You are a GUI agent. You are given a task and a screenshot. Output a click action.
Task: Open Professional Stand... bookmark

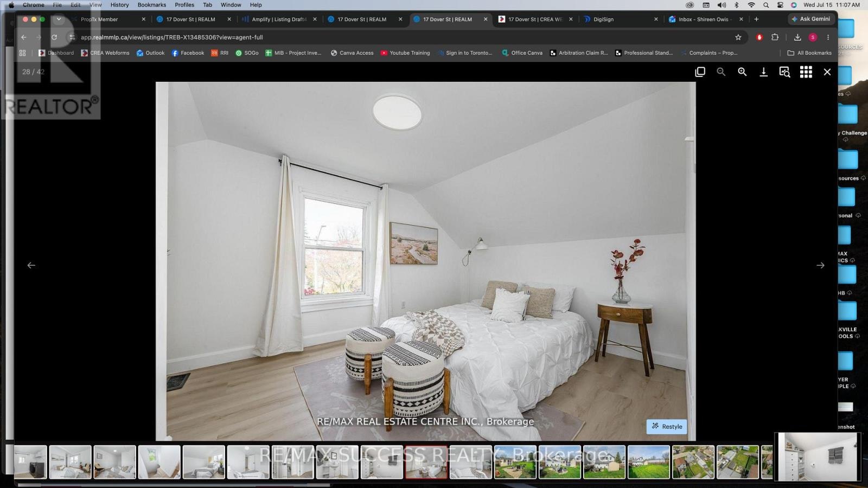tap(644, 53)
